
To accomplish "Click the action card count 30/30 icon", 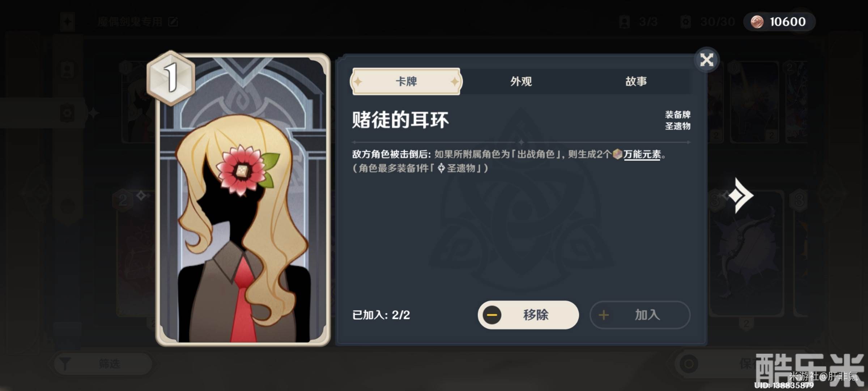I will (685, 22).
